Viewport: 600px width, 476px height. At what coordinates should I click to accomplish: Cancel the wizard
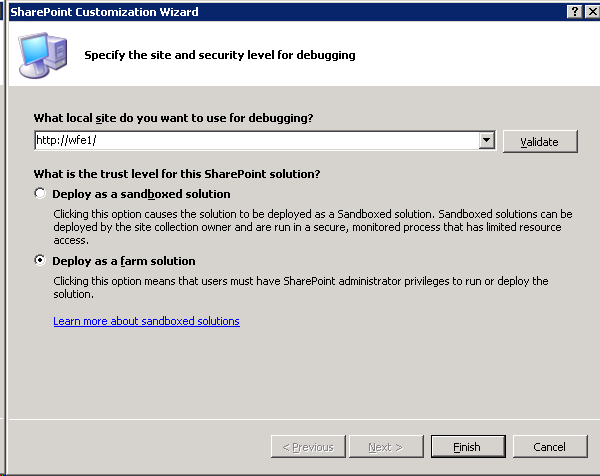[550, 446]
